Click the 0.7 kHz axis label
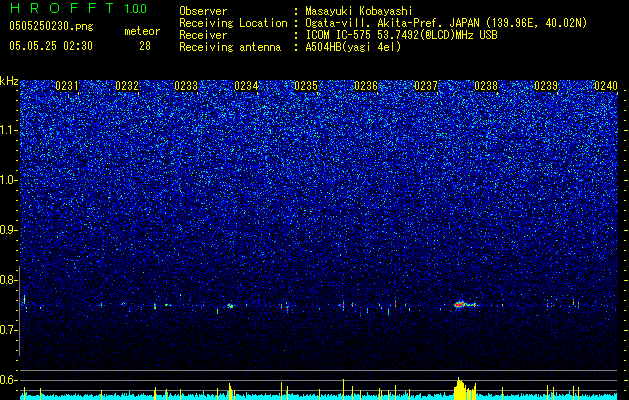The image size is (629, 400). pos(9,330)
